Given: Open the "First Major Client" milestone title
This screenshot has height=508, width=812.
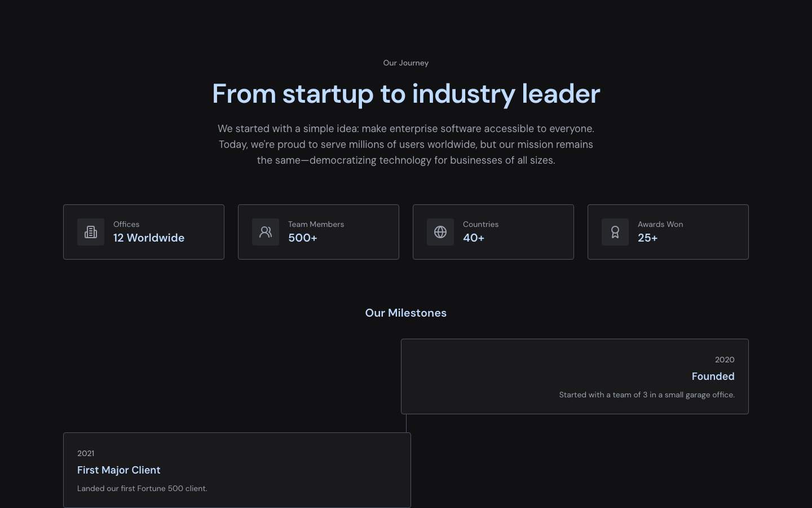Looking at the screenshot, I should point(119,470).
